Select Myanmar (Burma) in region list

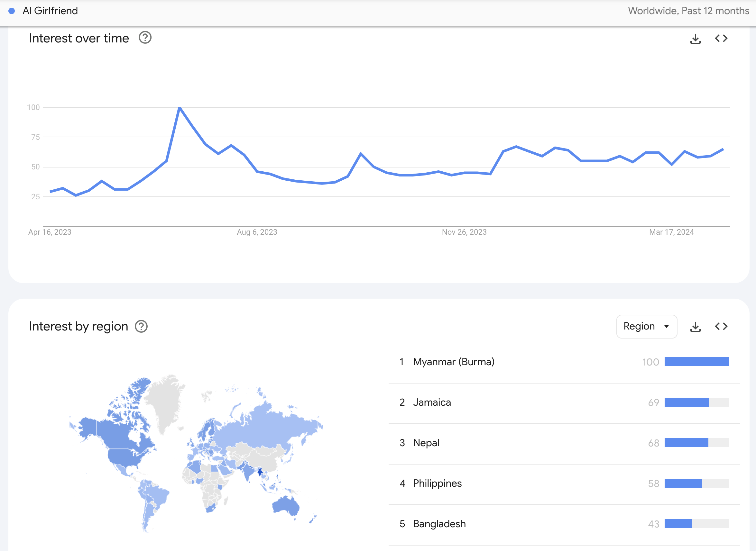pos(454,362)
